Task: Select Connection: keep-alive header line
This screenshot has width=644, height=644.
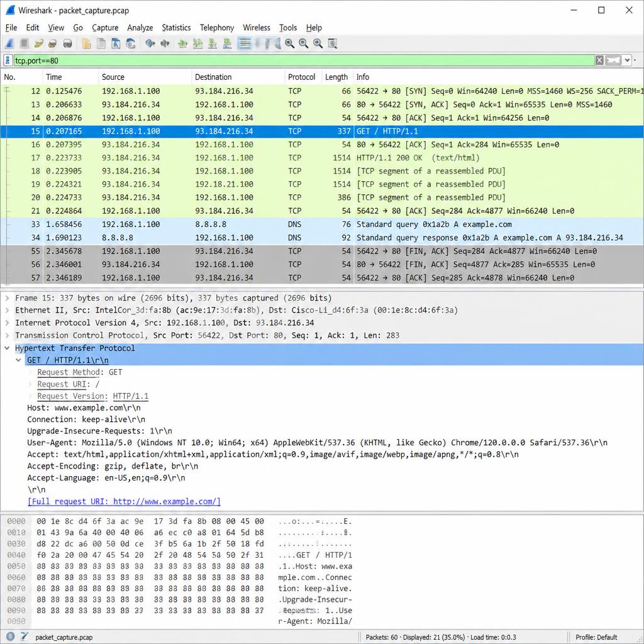Action: click(86, 419)
